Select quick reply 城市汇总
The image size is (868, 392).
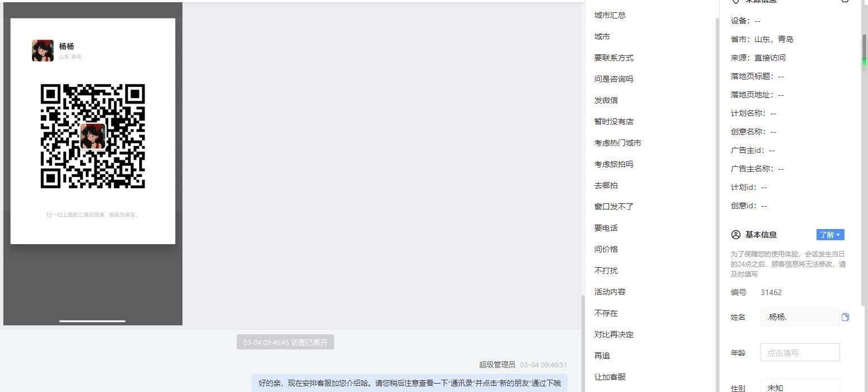610,15
